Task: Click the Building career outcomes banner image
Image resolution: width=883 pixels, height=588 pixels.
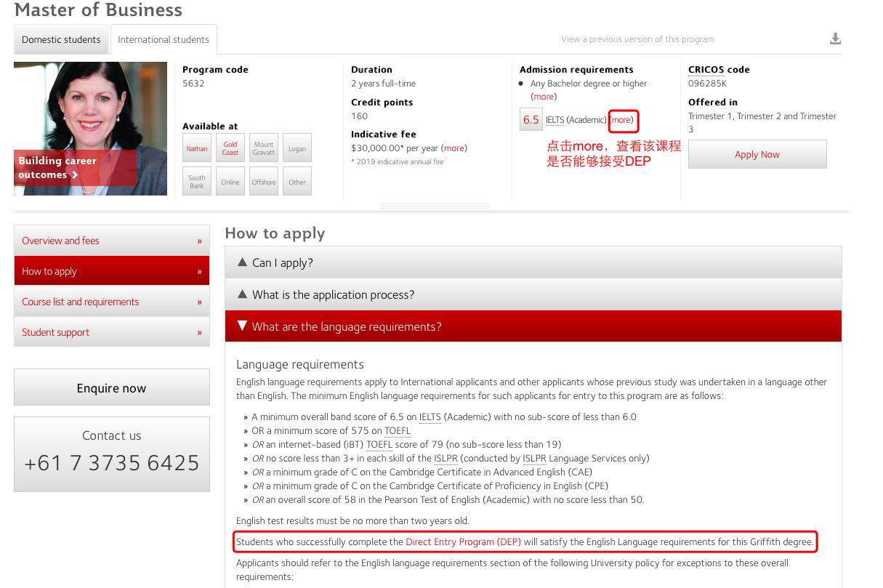Action: [x=90, y=129]
